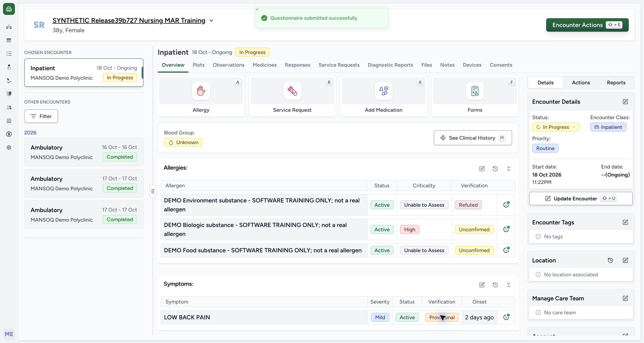Open the Filter for other encounters

[41, 116]
